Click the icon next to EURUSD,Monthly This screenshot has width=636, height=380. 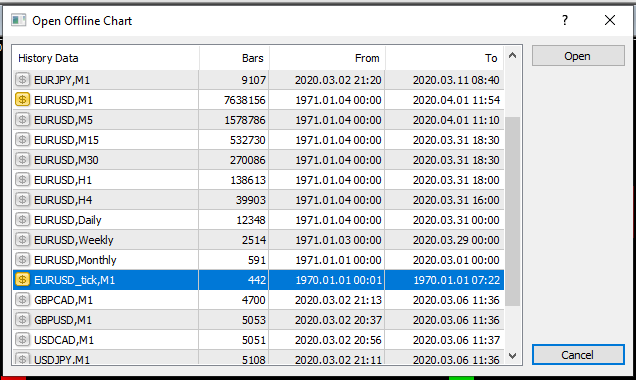[x=22, y=259]
